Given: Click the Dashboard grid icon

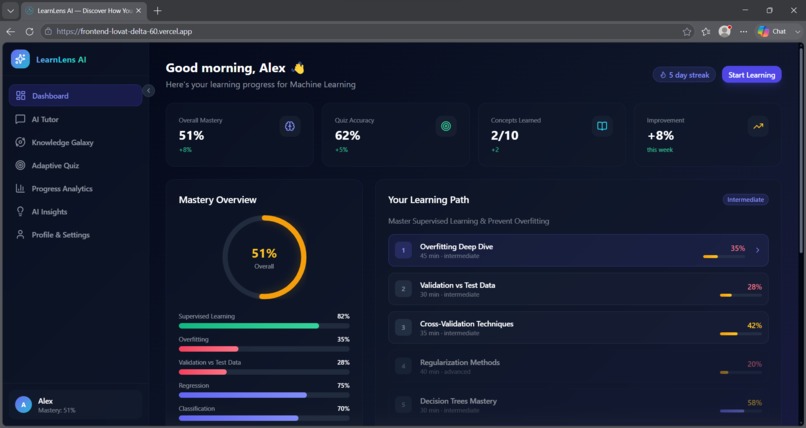Looking at the screenshot, I should pyautogui.click(x=21, y=96).
